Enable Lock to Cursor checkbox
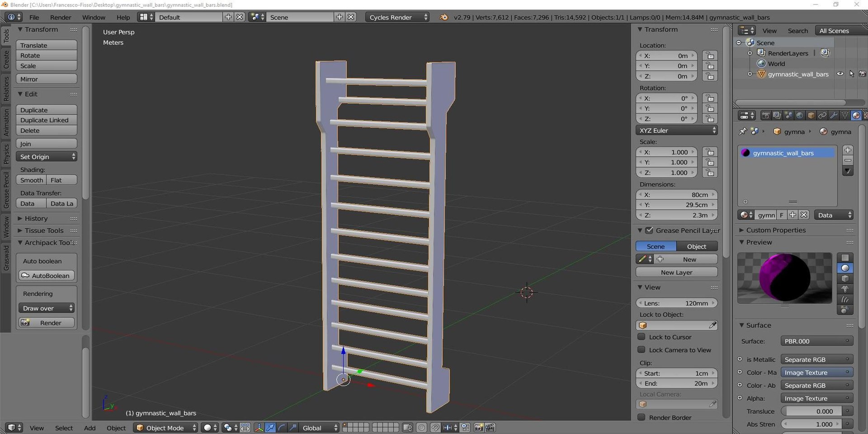The height and width of the screenshot is (434, 868). 641,337
